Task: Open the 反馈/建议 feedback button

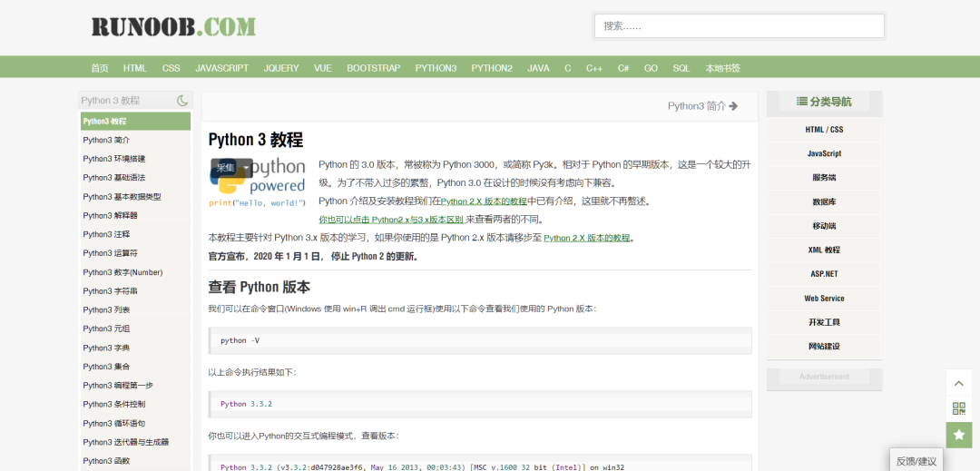Action: click(916, 461)
